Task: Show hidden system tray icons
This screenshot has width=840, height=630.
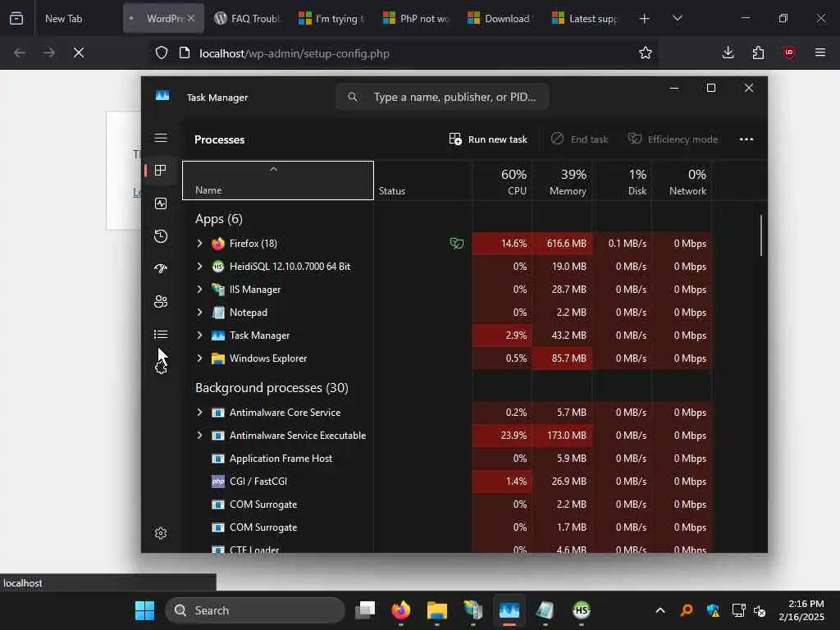Action: 660,610
